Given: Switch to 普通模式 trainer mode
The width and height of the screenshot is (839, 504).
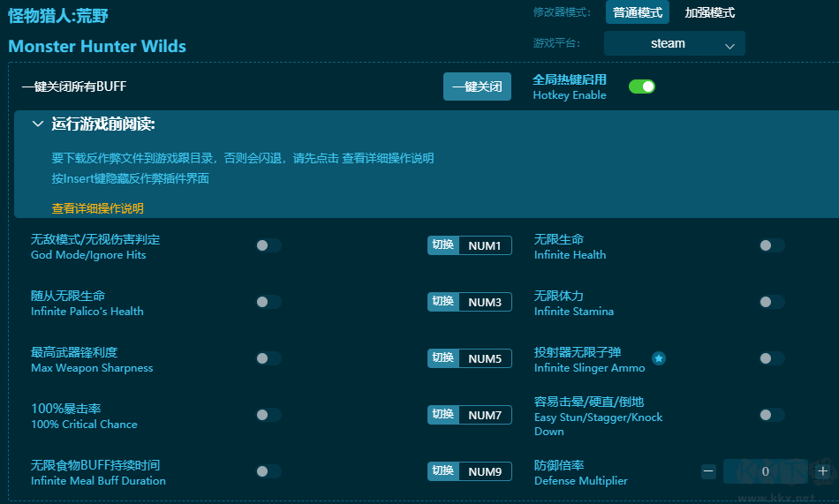Looking at the screenshot, I should (638, 12).
